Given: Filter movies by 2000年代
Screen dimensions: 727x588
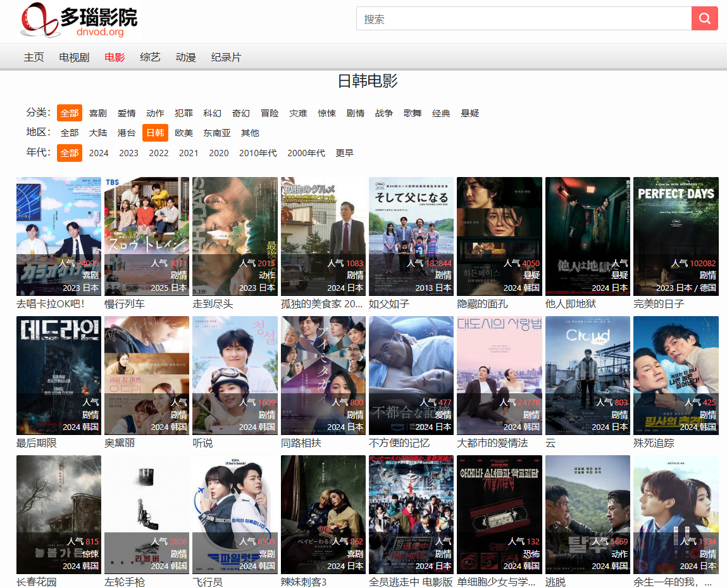Looking at the screenshot, I should point(306,153).
